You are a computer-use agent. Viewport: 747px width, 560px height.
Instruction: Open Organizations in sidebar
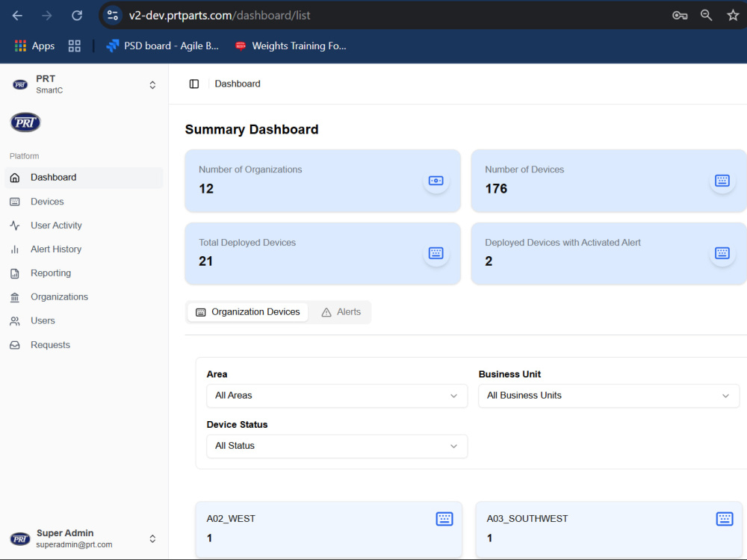click(x=84, y=296)
